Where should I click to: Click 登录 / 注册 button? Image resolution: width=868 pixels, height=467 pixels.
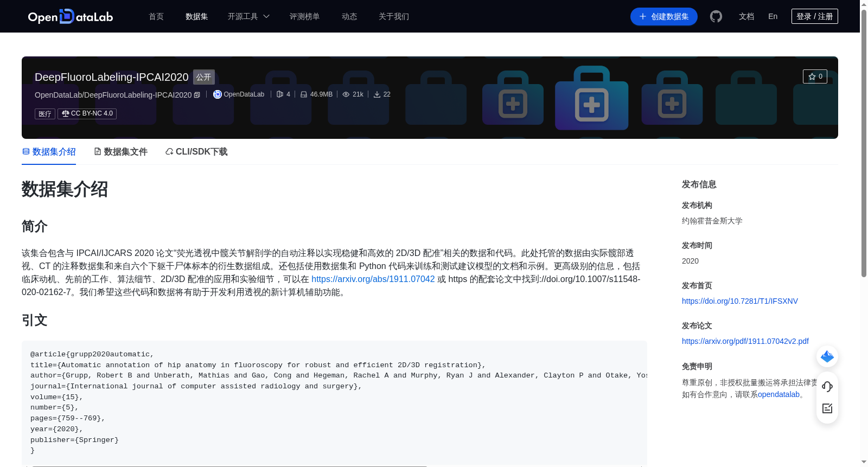point(815,16)
